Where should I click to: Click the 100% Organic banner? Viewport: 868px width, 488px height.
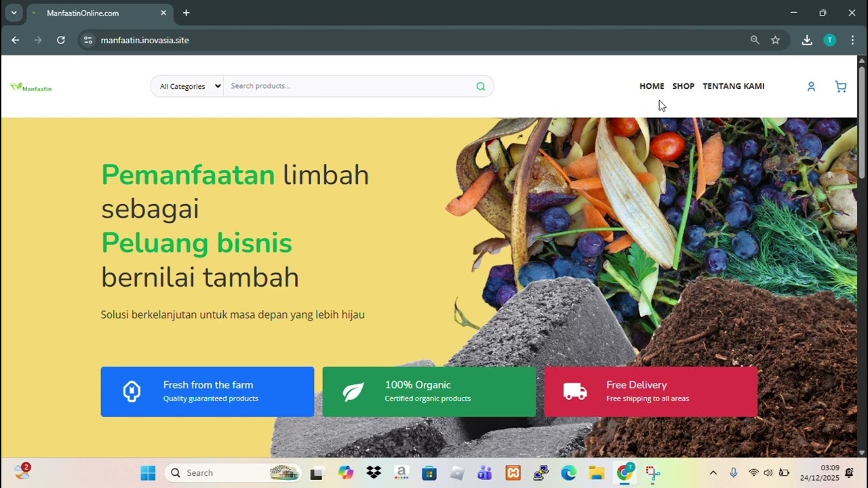pyautogui.click(x=429, y=392)
